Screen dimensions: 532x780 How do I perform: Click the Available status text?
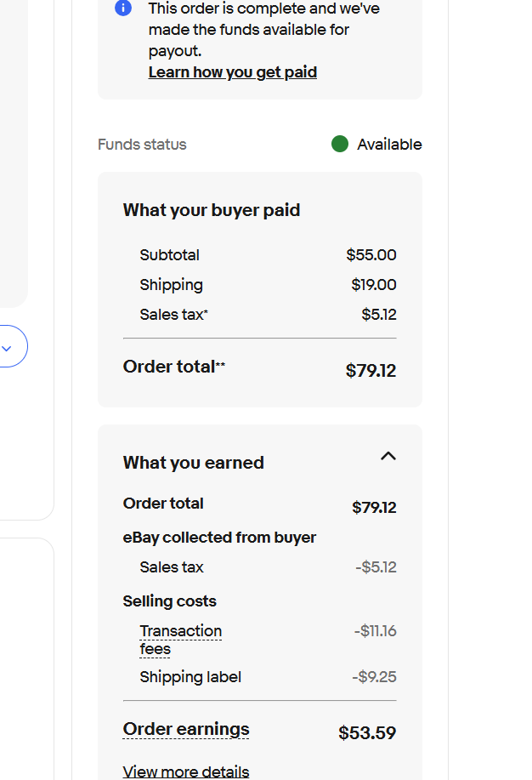[389, 145]
